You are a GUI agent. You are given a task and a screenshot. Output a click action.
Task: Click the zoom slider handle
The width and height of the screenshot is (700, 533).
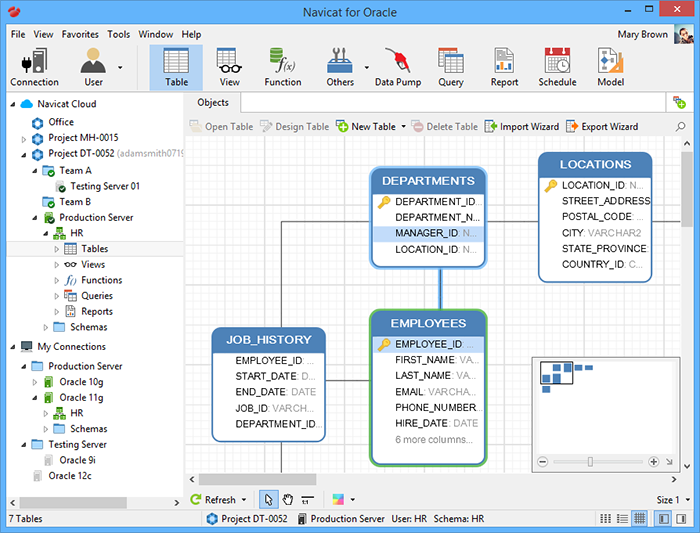pyautogui.click(x=590, y=462)
